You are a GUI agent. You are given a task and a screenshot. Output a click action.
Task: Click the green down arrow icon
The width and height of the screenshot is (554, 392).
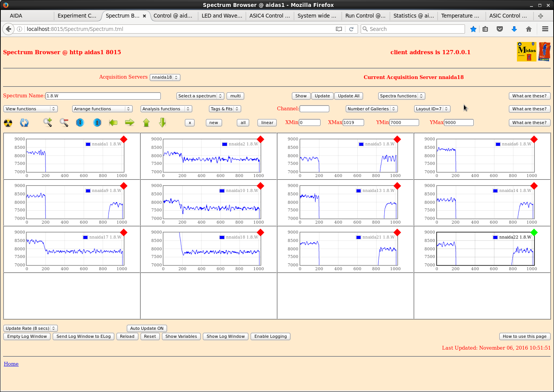(162, 123)
